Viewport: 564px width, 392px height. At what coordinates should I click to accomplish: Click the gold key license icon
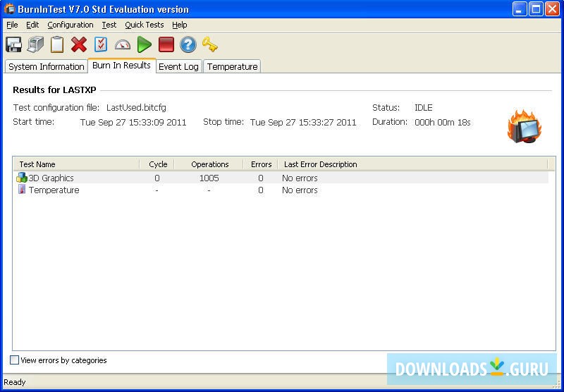pyautogui.click(x=209, y=44)
